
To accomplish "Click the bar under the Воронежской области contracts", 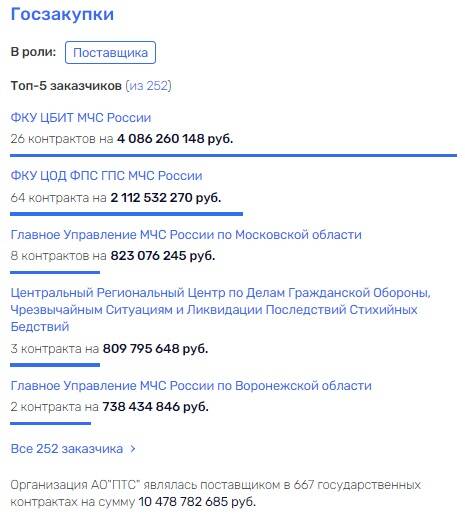I will (50, 423).
